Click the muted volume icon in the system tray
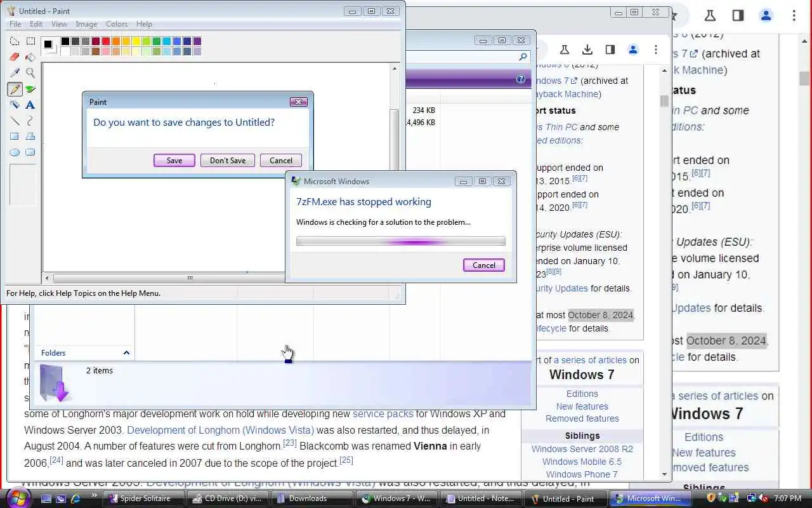812x508 pixels. (763, 498)
